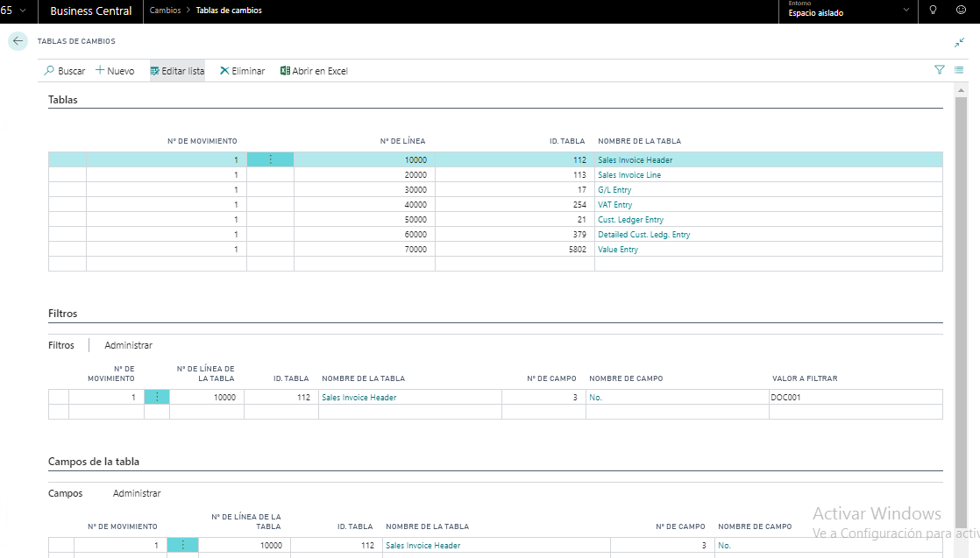The image size is (980, 558).
Task: Select table ID cell 5802
Action: [515, 250]
